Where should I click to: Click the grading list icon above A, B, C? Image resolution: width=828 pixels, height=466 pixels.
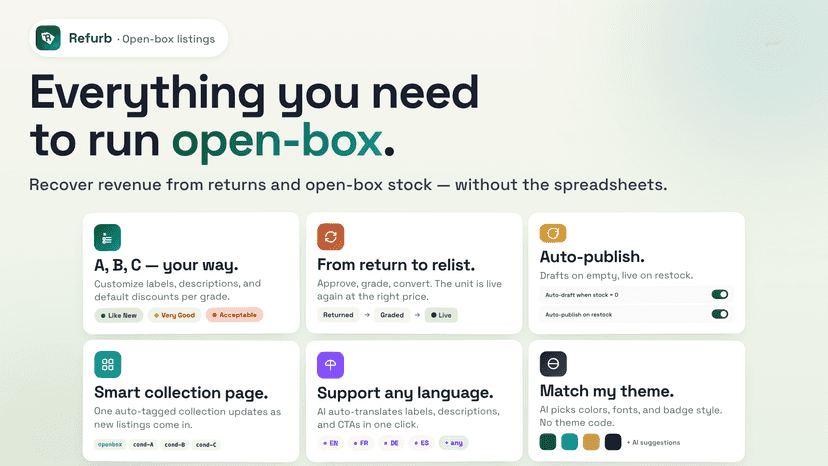point(107,237)
